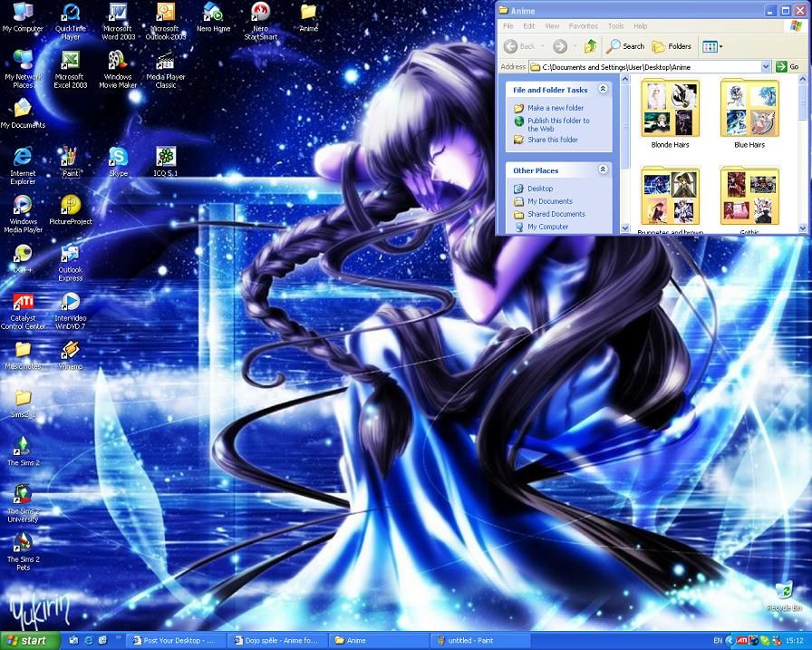Open the Favorites menu in Anime window
812x650 pixels.
(x=583, y=26)
